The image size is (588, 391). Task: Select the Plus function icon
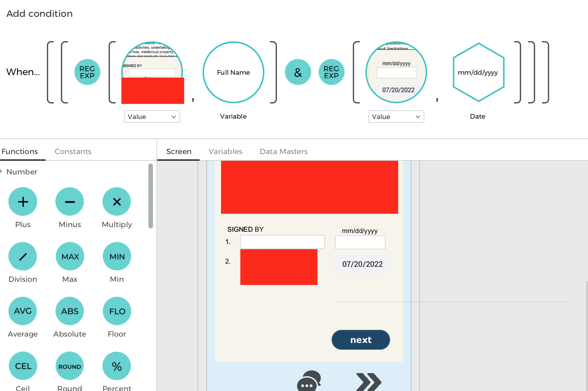(x=23, y=201)
